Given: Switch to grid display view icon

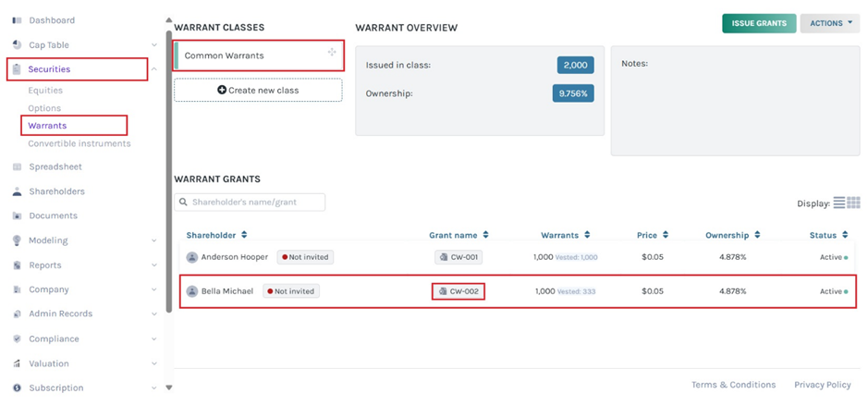Looking at the screenshot, I should coord(853,203).
